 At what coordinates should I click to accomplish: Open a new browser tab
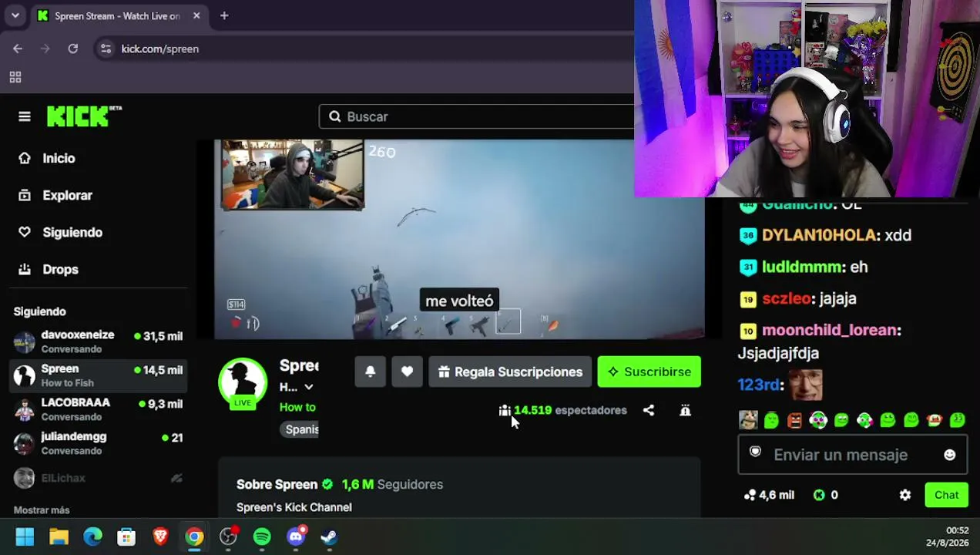[x=224, y=15]
